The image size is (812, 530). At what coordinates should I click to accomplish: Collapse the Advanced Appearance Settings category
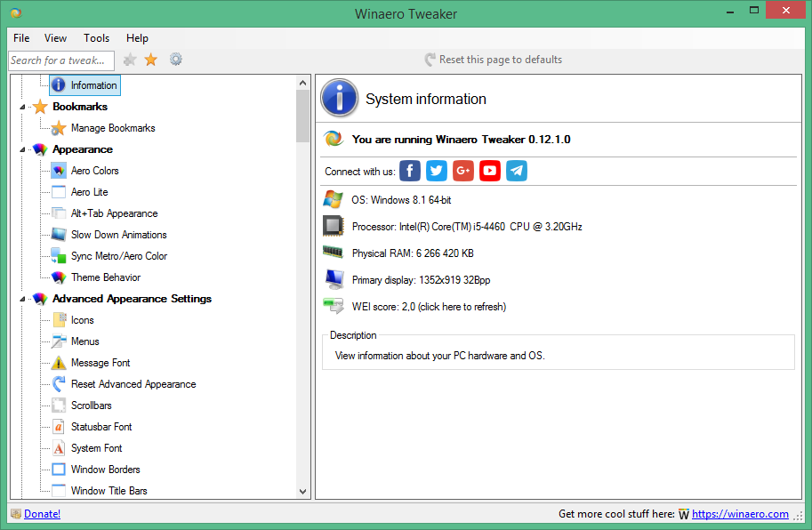pos(23,300)
